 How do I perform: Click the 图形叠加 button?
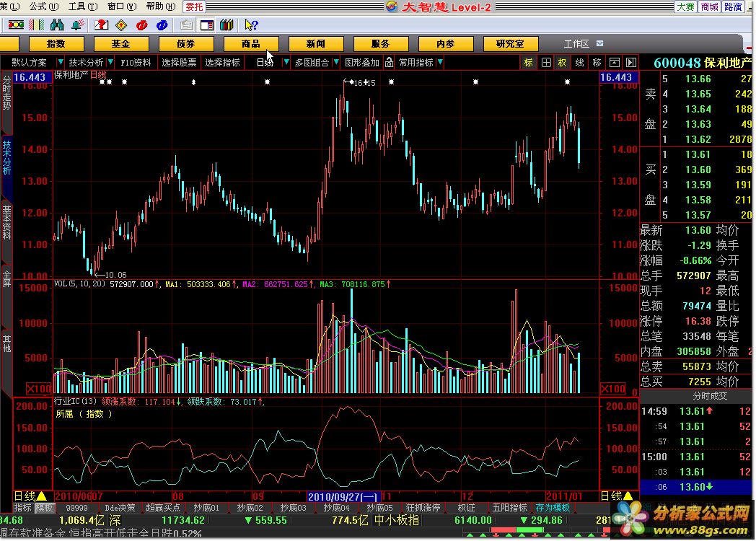[362, 62]
